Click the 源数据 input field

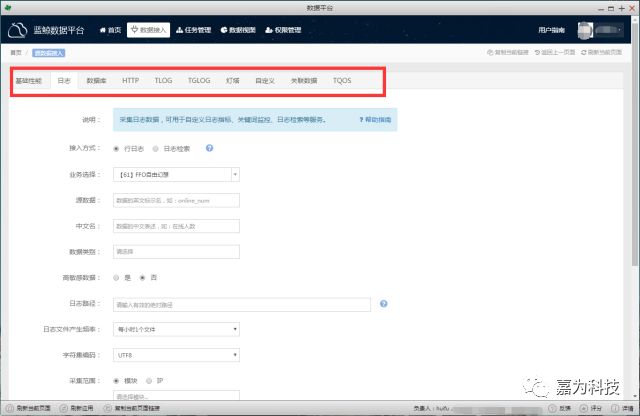(176, 200)
